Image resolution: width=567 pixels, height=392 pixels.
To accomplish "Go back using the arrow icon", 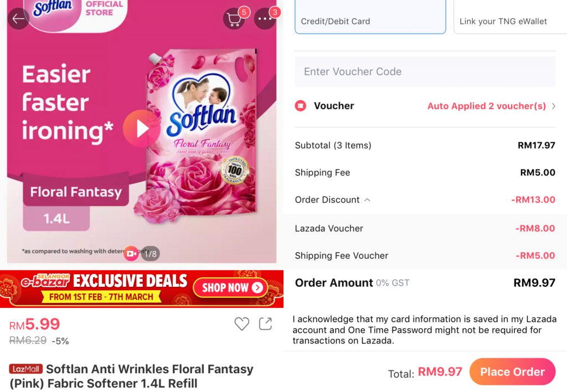I will pos(18,19).
